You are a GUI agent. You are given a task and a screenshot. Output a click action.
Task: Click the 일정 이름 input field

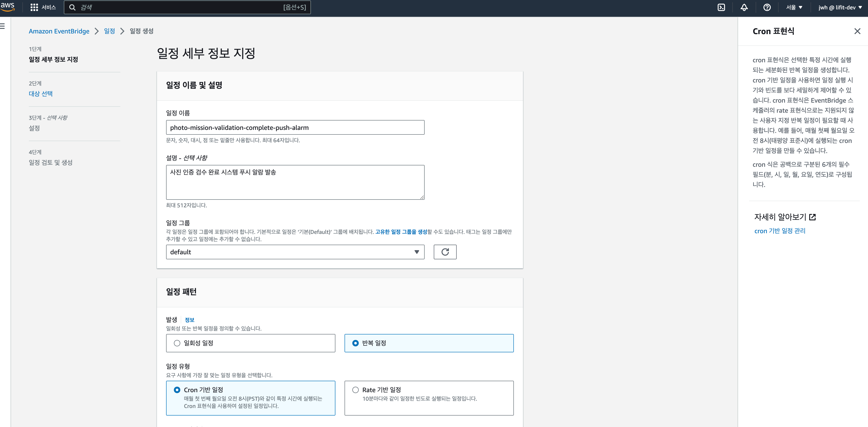tap(295, 128)
